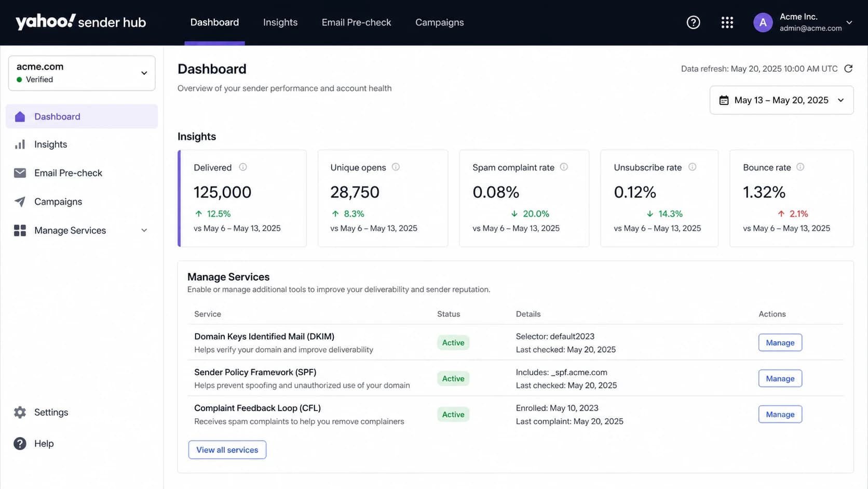Click the Campaigns paper plane icon
The width and height of the screenshot is (868, 489).
pyautogui.click(x=20, y=202)
